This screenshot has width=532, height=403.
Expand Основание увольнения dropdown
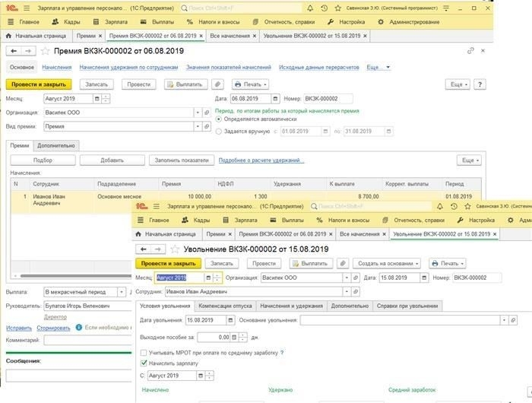coord(504,320)
